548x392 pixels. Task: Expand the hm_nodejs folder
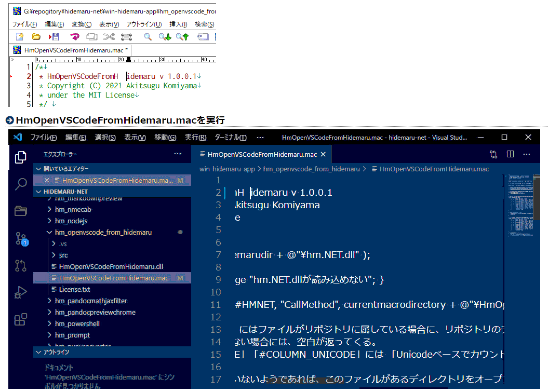[71, 221]
